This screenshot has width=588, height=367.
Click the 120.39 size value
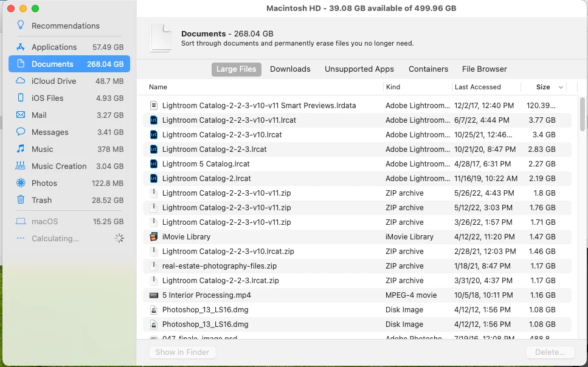541,106
